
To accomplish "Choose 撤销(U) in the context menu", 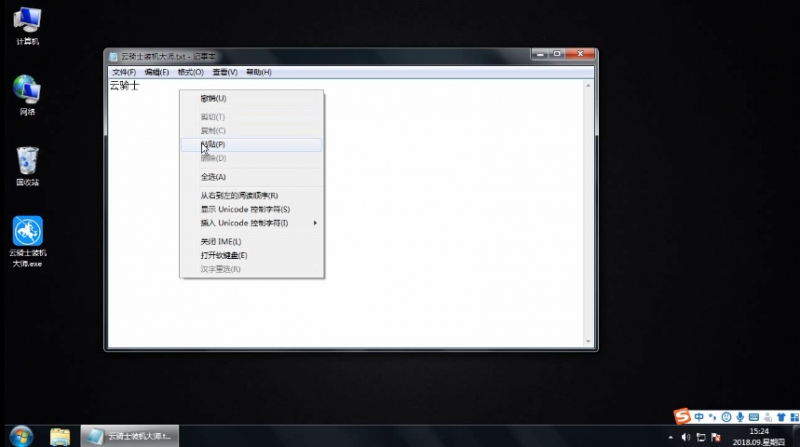I will [252, 98].
